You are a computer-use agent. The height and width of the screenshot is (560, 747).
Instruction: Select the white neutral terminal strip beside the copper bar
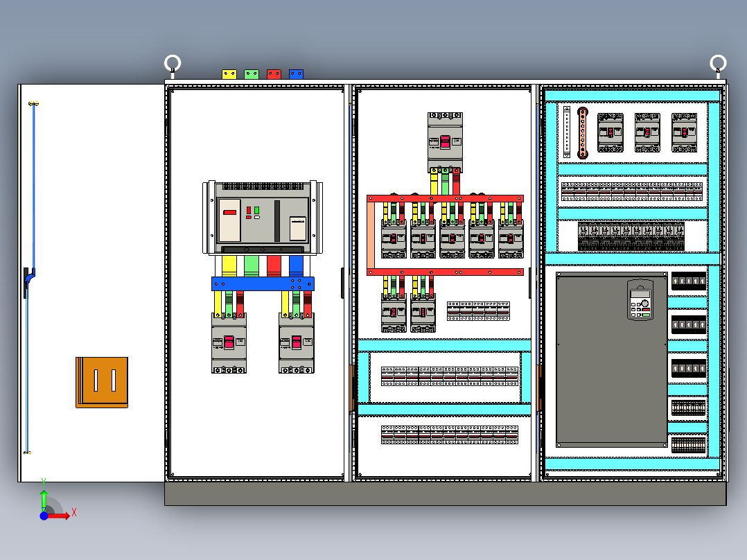567,132
